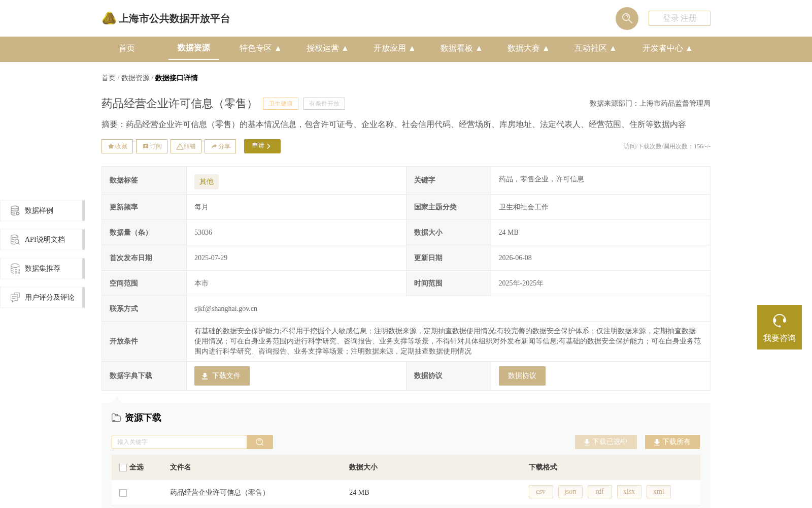
Task: Click 下载文件 data dictionary download
Action: click(222, 376)
